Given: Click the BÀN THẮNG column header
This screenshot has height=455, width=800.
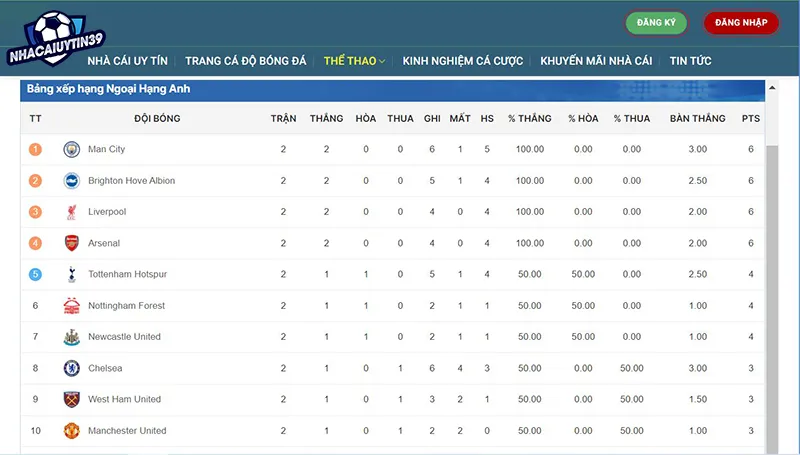Looking at the screenshot, I should tap(697, 118).
